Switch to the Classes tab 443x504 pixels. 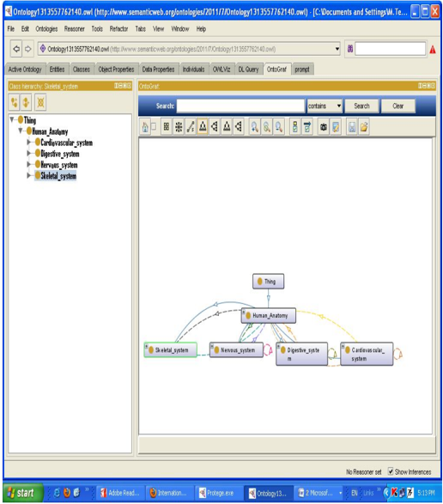pos(82,69)
